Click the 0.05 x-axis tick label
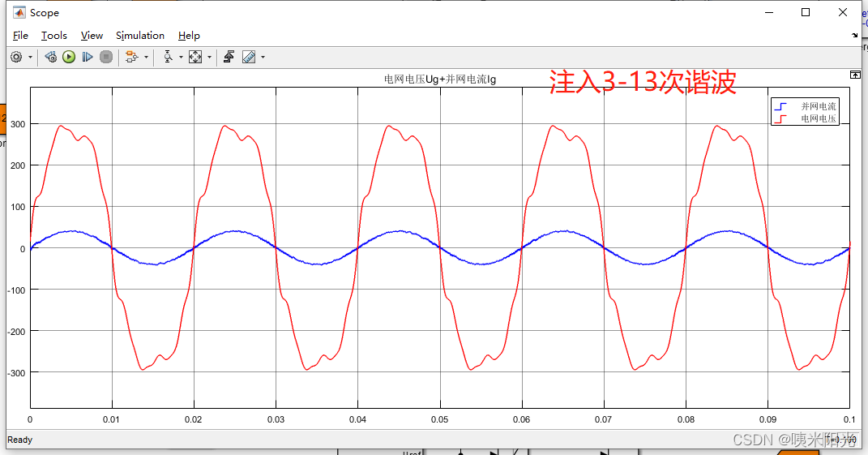This screenshot has height=455, width=868. [439, 419]
